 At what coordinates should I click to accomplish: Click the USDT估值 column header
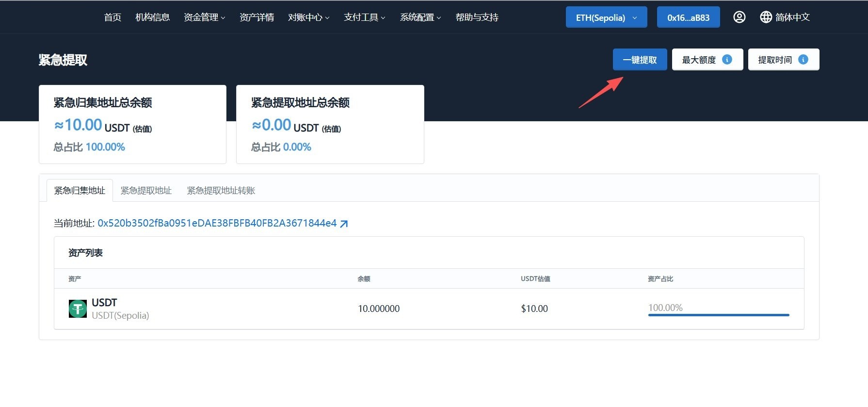[535, 279]
